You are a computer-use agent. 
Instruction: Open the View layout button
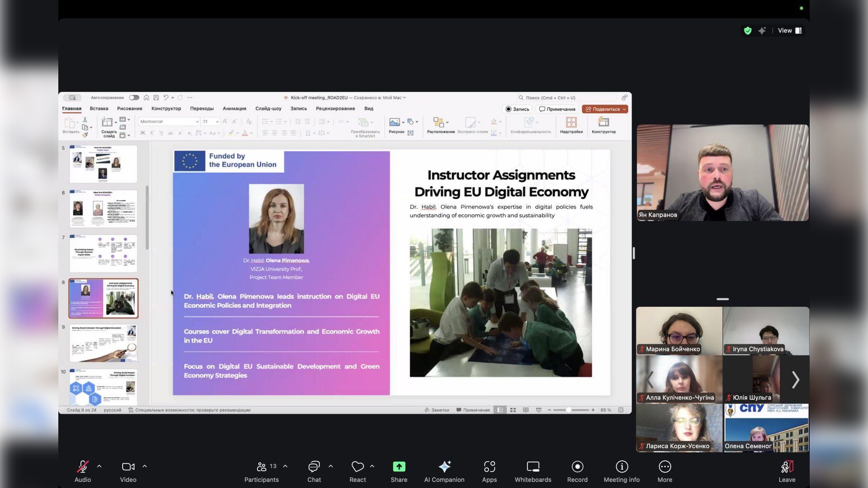pyautogui.click(x=789, y=31)
